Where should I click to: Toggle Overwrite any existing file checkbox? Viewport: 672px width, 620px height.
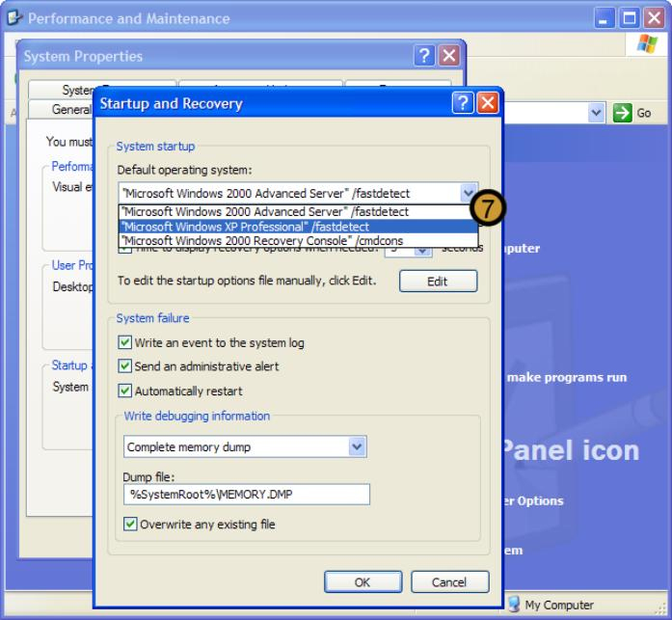[x=130, y=524]
